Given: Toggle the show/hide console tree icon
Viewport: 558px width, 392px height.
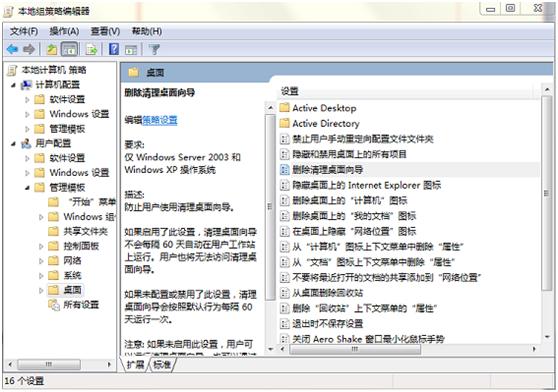Looking at the screenshot, I should [x=69, y=49].
